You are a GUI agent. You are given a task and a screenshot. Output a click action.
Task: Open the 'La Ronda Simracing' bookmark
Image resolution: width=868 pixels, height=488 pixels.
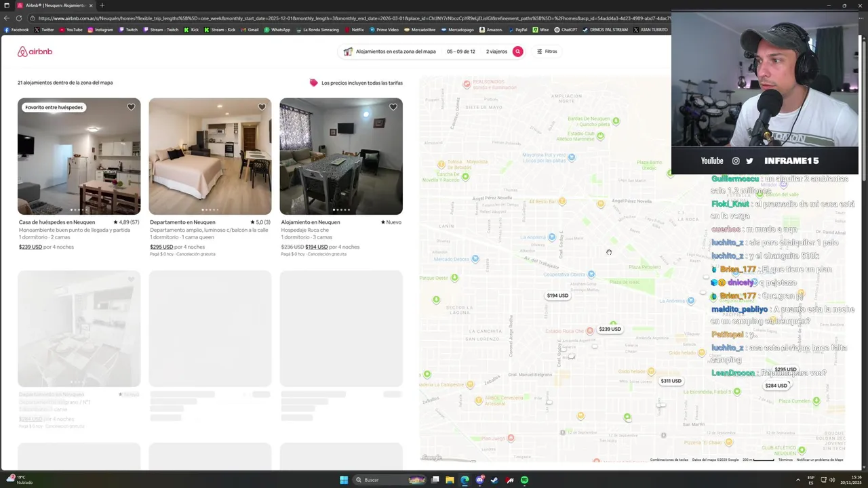pos(319,30)
